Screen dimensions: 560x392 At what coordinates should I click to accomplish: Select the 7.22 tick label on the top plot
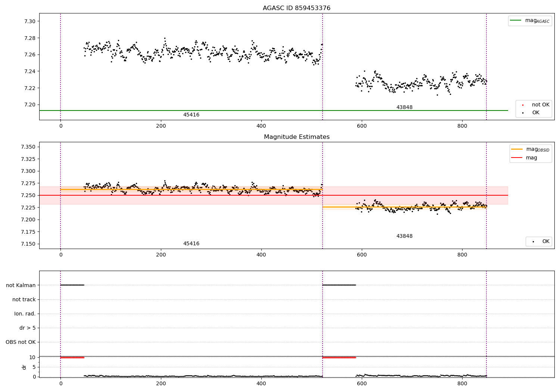(29, 88)
